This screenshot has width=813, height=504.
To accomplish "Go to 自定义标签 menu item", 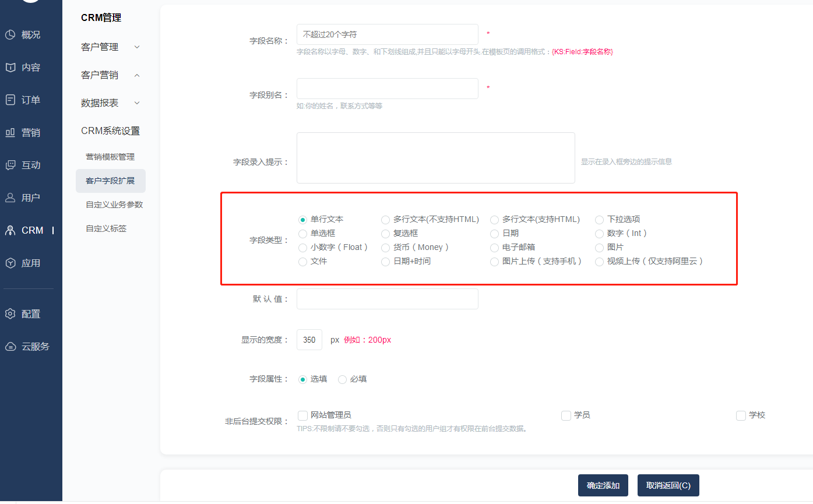I will tap(106, 229).
